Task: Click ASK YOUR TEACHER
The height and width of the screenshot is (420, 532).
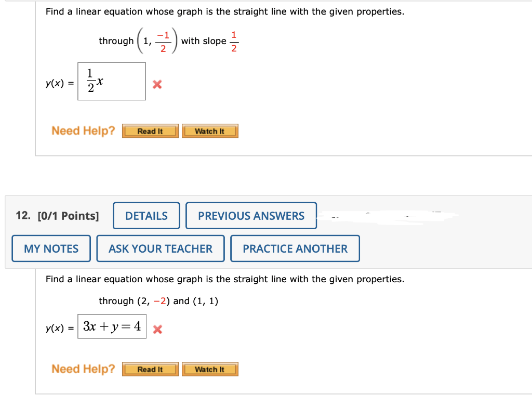Action: click(161, 248)
